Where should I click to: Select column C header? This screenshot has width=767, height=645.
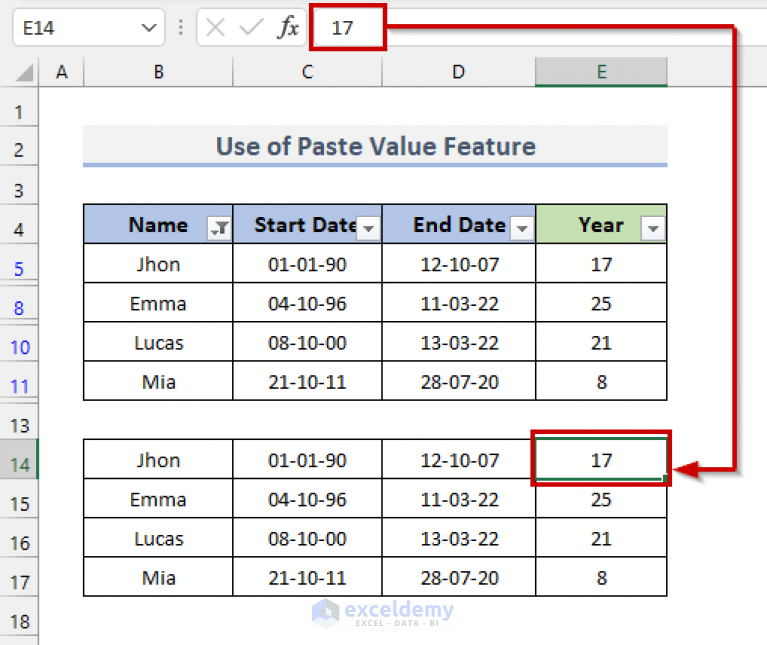[x=307, y=72]
